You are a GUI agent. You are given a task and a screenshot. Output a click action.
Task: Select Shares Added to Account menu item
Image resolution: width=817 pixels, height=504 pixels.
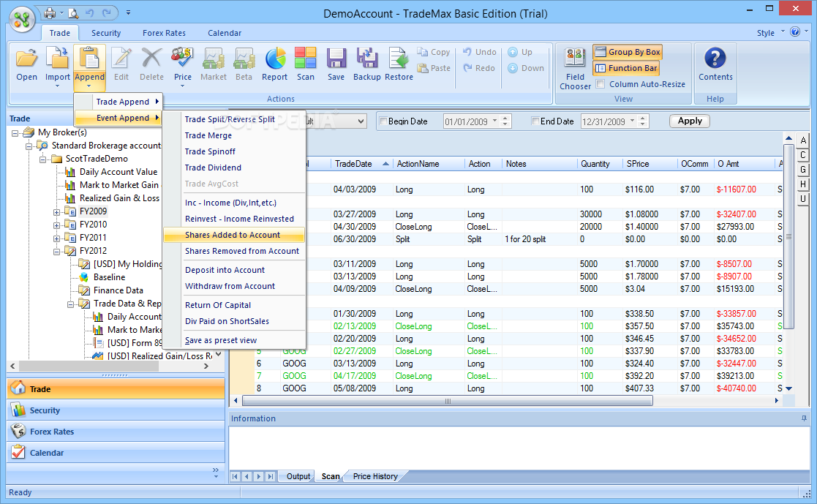233,235
